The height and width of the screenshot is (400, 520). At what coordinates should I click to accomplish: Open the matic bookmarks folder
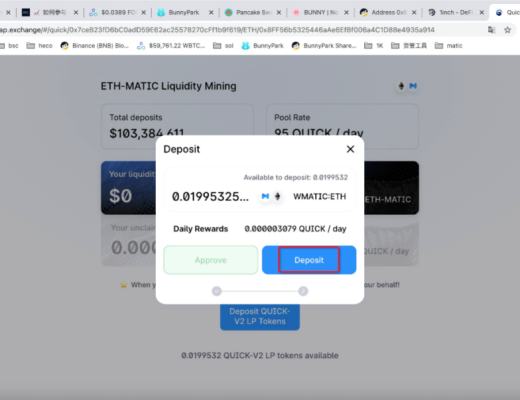coord(449,46)
